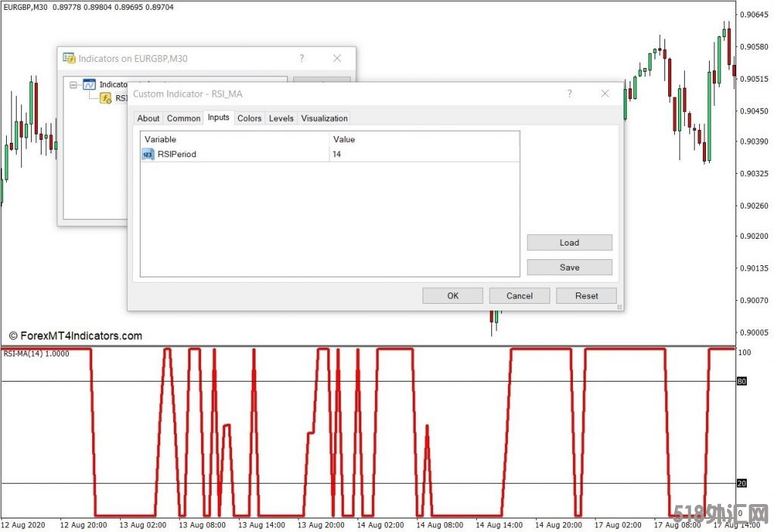Collapse the indicator window tree node
774x532 pixels.
click(x=73, y=85)
